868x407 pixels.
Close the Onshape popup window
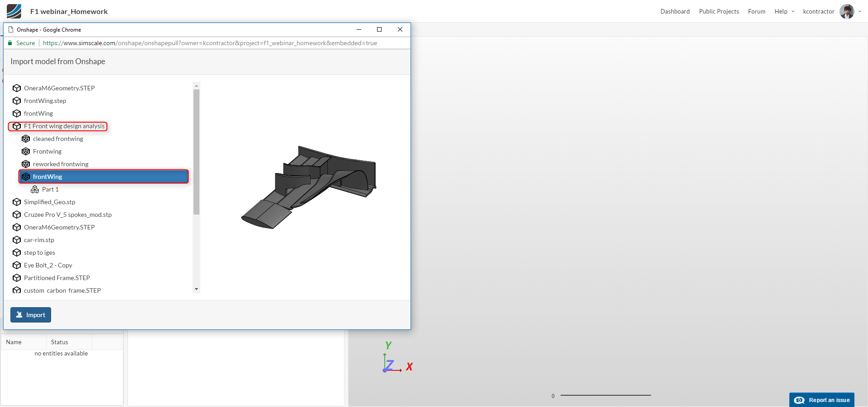click(400, 29)
